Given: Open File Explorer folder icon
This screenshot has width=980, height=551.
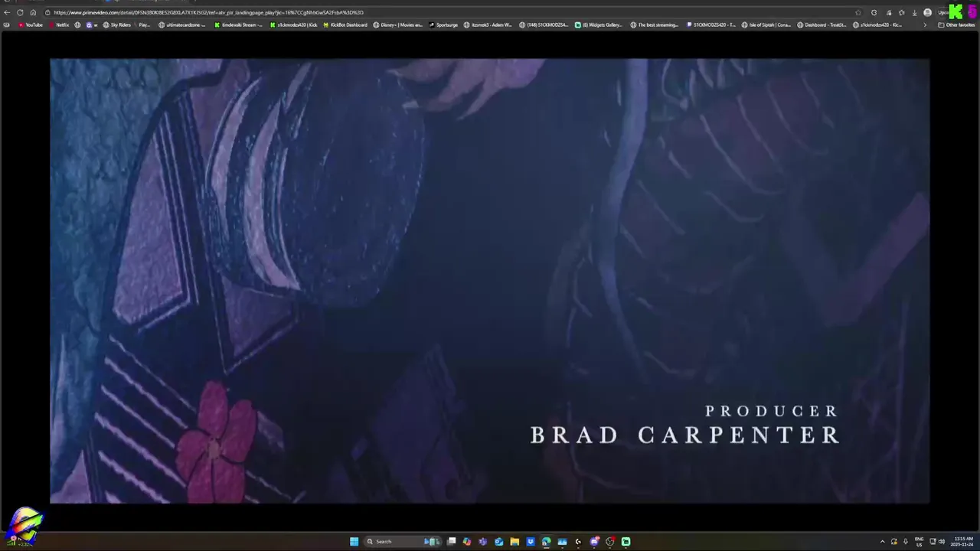Looking at the screenshot, I should (514, 542).
